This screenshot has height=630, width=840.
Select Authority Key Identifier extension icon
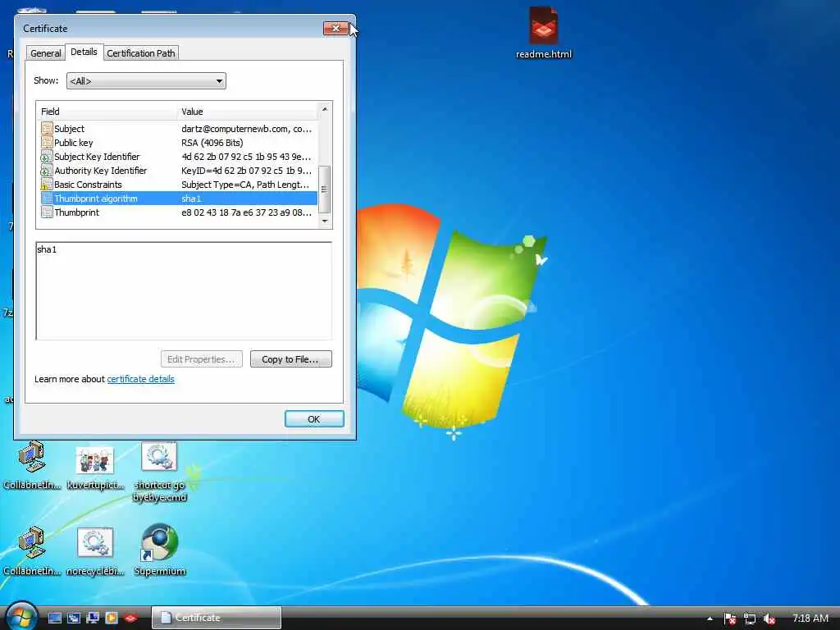pos(47,171)
